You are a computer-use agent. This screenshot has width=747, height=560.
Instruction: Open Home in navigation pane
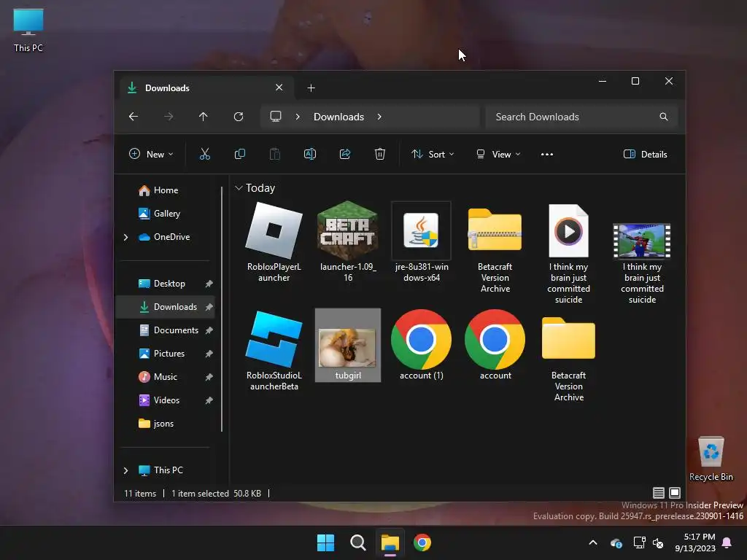[x=165, y=190]
